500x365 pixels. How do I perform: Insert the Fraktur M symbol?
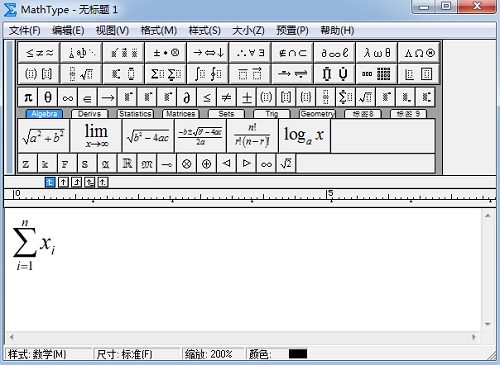(x=147, y=164)
